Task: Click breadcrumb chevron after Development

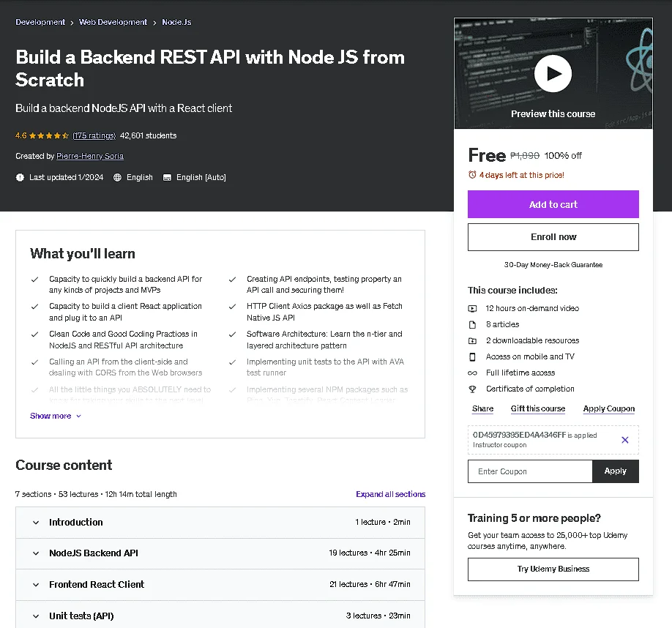Action: (72, 23)
